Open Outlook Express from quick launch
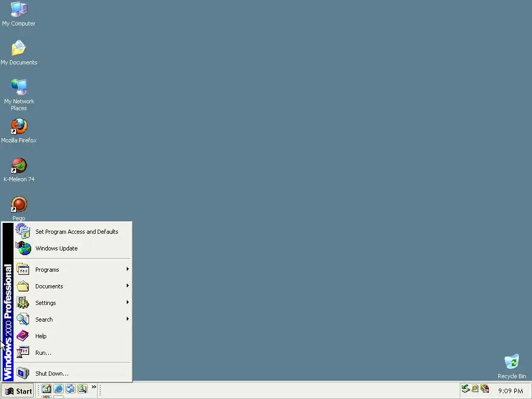532x399 pixels. tap(70, 389)
